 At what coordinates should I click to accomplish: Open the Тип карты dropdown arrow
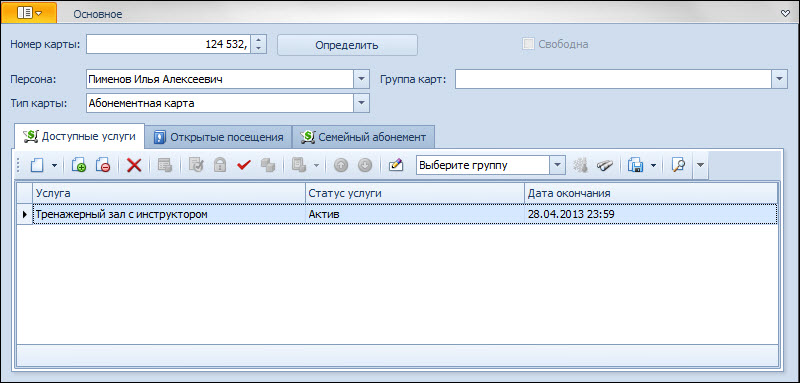pos(361,103)
